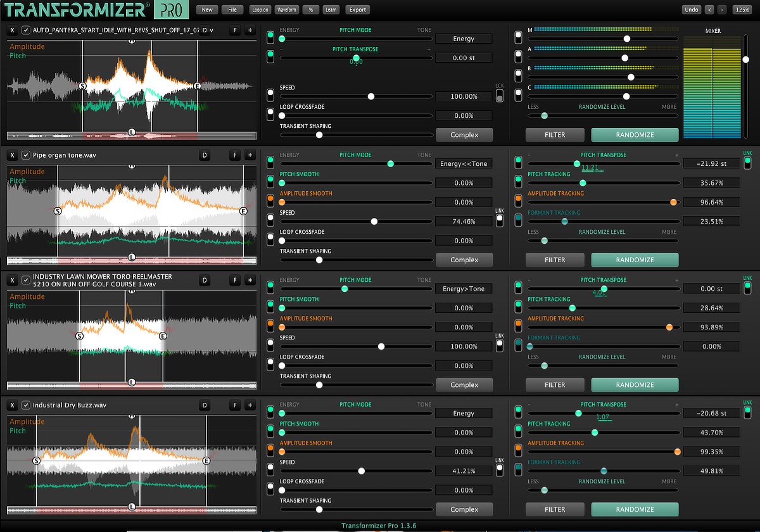Uncheck the INDUSTRY LAWN MOWER track checkbox
This screenshot has height=532, width=760.
[26, 281]
